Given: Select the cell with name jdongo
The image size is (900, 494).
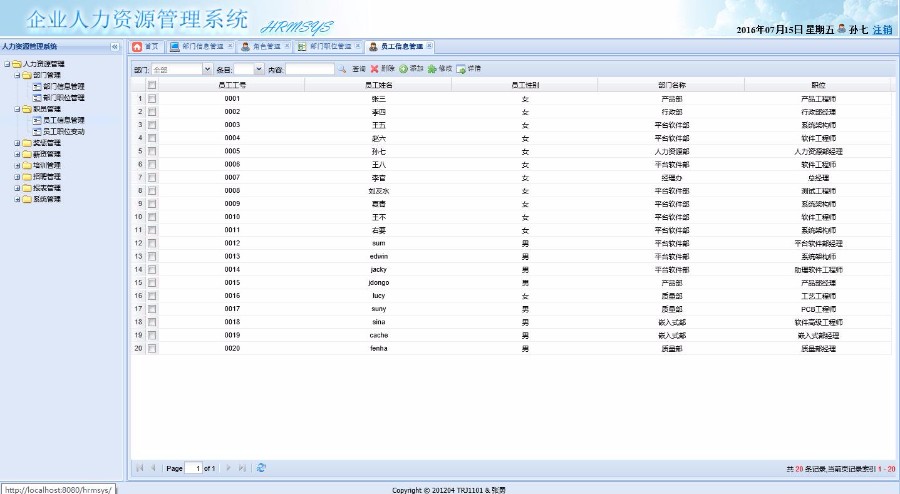Looking at the screenshot, I should coord(379,283).
